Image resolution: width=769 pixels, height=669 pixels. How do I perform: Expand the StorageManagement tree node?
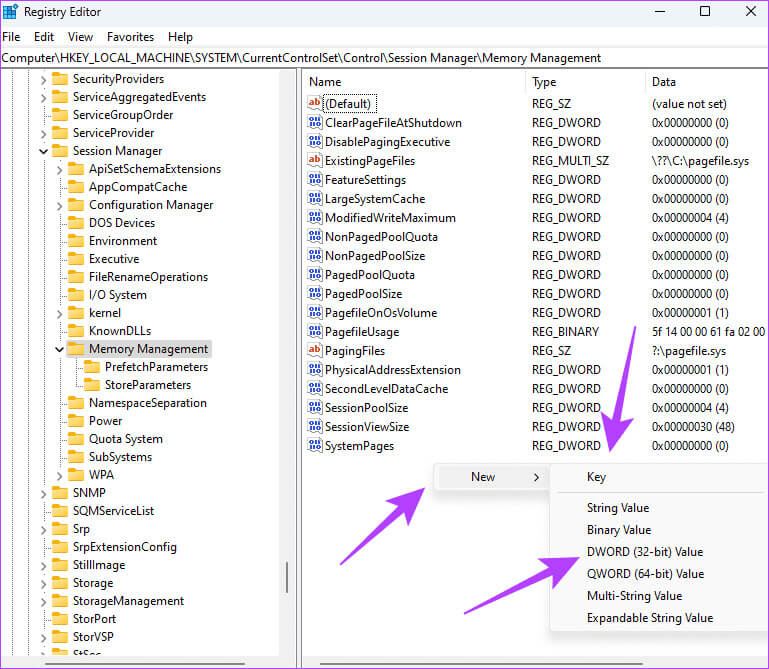pyautogui.click(x=43, y=601)
